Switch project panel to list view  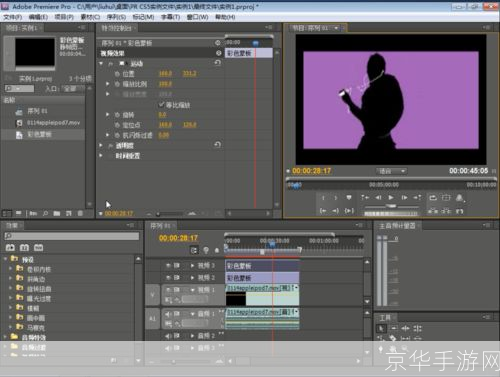pos(7,213)
